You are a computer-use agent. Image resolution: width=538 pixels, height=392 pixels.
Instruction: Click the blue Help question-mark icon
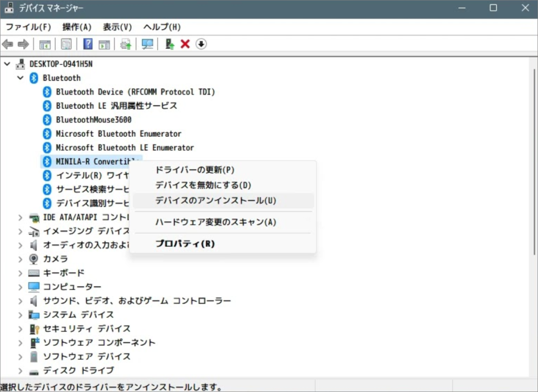point(88,44)
